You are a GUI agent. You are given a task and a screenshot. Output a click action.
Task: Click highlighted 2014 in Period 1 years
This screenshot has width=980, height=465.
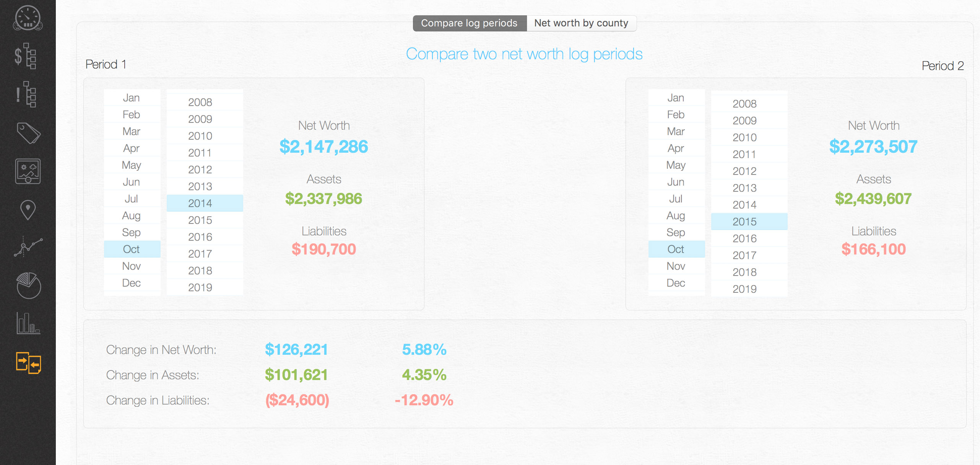[x=205, y=203]
